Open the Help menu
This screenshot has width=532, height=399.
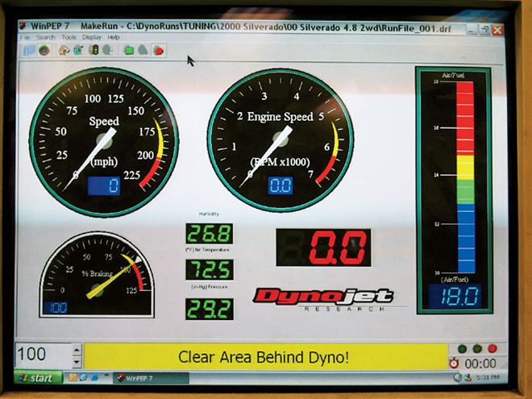click(114, 37)
